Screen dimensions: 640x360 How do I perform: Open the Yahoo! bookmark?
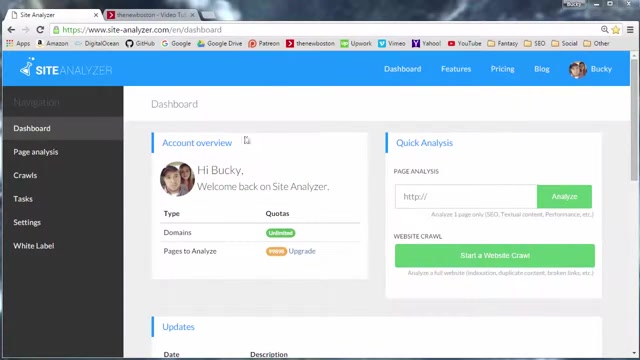coord(427,43)
